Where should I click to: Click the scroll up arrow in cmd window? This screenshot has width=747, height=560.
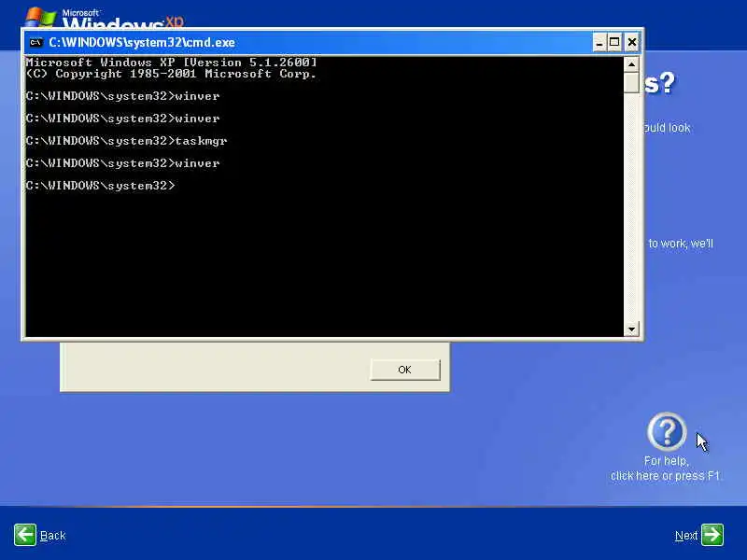(x=631, y=63)
